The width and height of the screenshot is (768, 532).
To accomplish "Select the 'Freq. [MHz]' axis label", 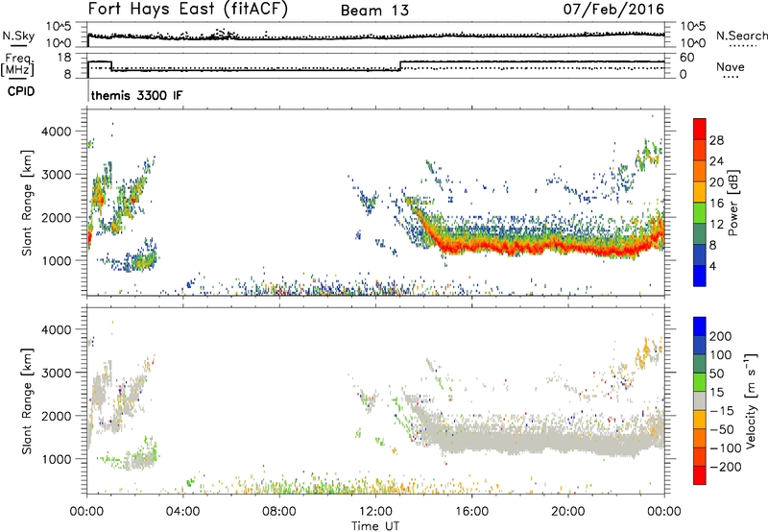I will (17, 65).
